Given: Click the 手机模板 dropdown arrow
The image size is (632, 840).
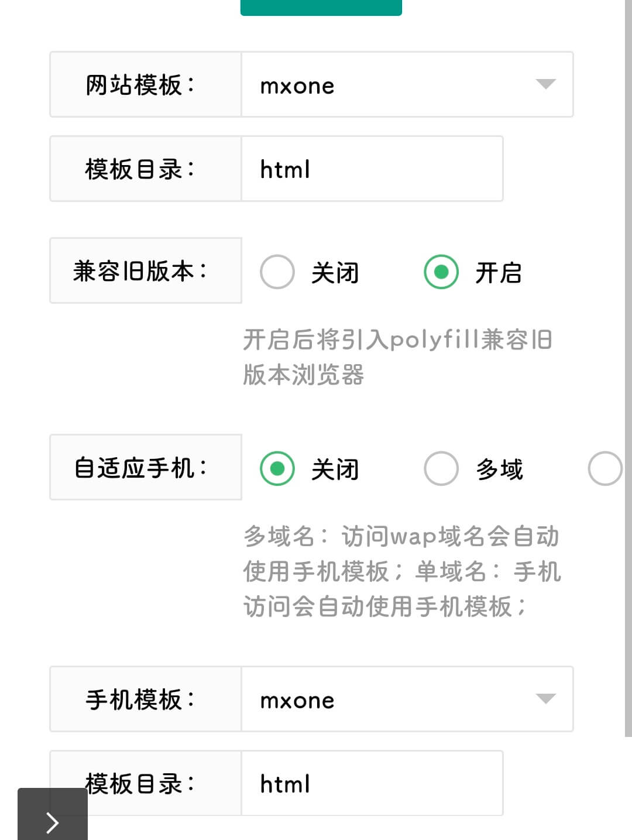Looking at the screenshot, I should (545, 698).
